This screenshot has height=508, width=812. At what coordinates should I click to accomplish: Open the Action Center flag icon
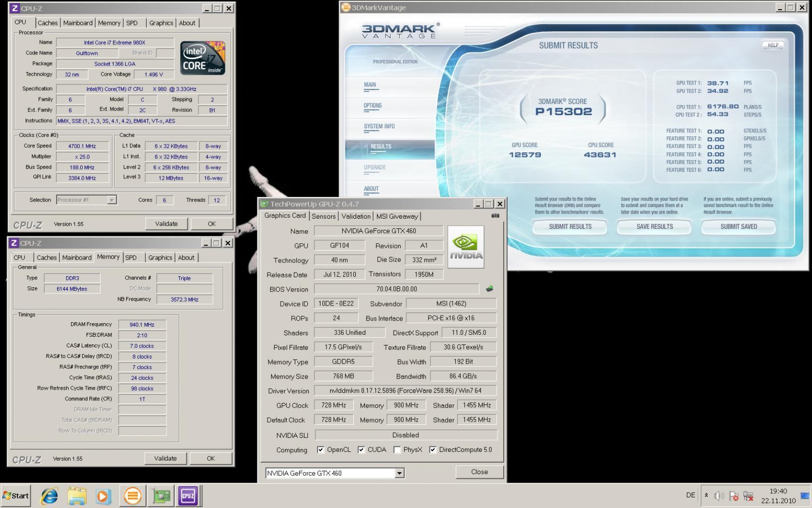(734, 496)
